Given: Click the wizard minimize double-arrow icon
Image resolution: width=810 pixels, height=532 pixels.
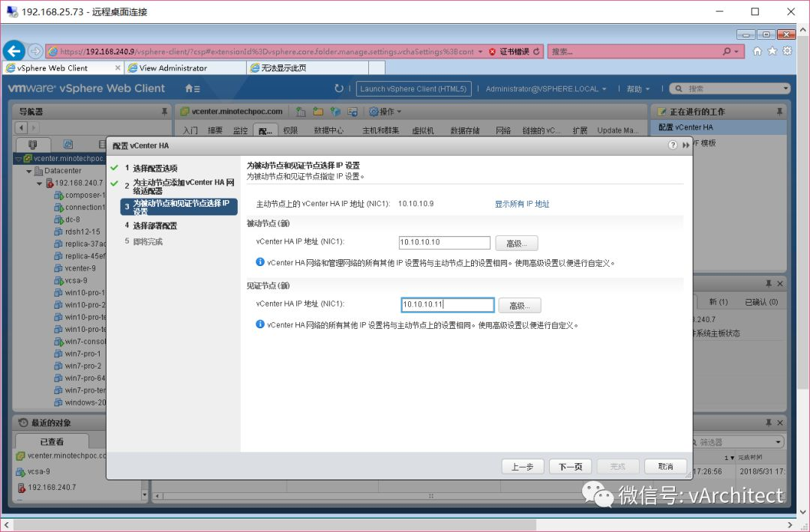Looking at the screenshot, I should coord(685,145).
